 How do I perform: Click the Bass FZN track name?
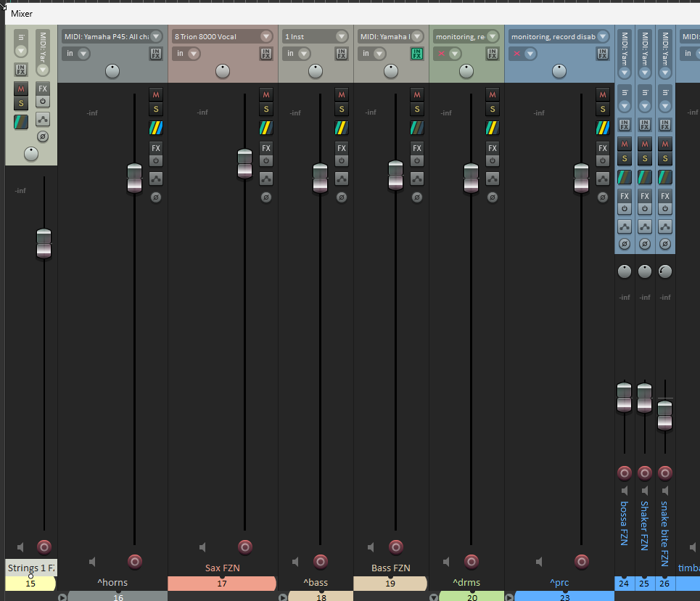click(391, 568)
